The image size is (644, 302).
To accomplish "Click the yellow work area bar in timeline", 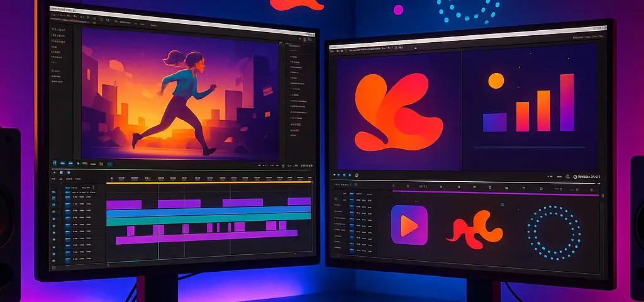I will tap(208, 184).
